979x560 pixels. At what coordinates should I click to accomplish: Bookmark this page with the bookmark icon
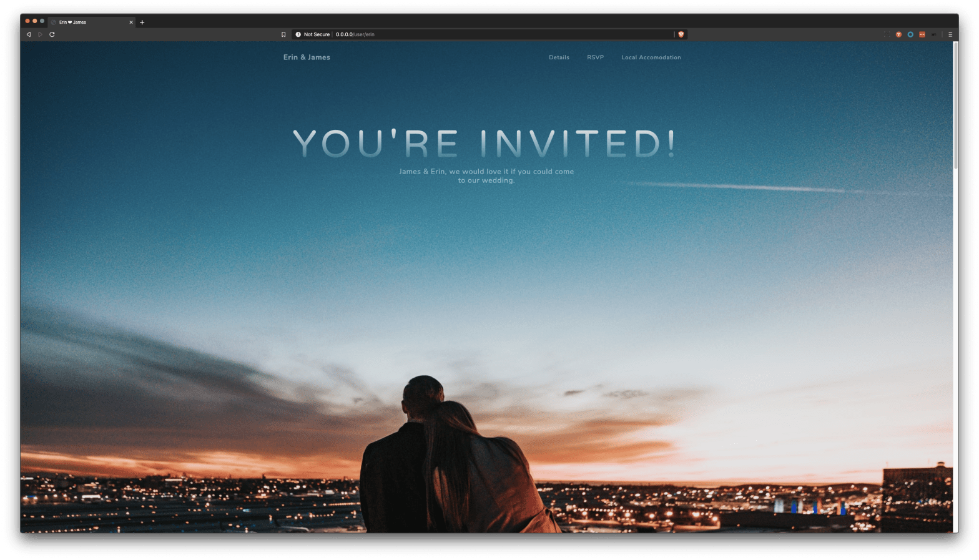(x=283, y=34)
